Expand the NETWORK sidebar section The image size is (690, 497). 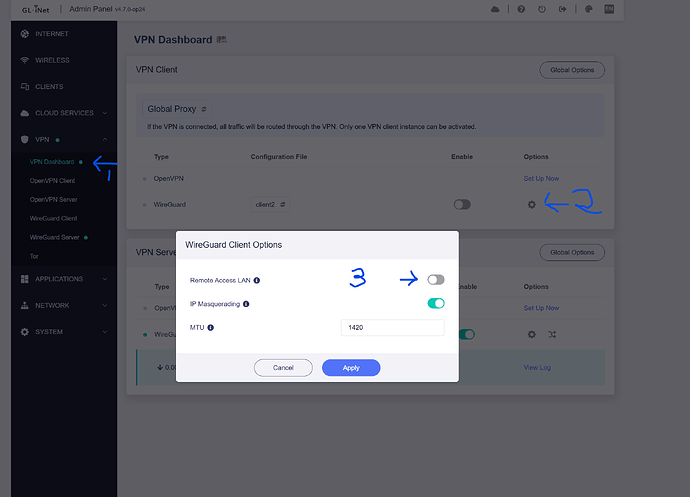[106, 305]
